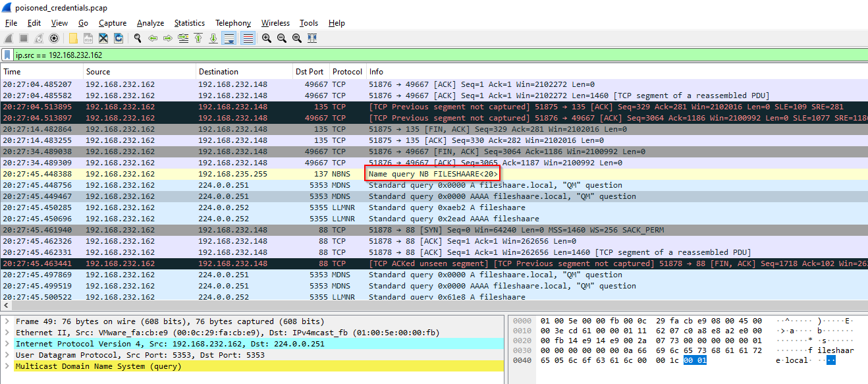Toggle auto-scroll during live capture
This screenshot has height=384, width=868.
pyautogui.click(x=229, y=38)
